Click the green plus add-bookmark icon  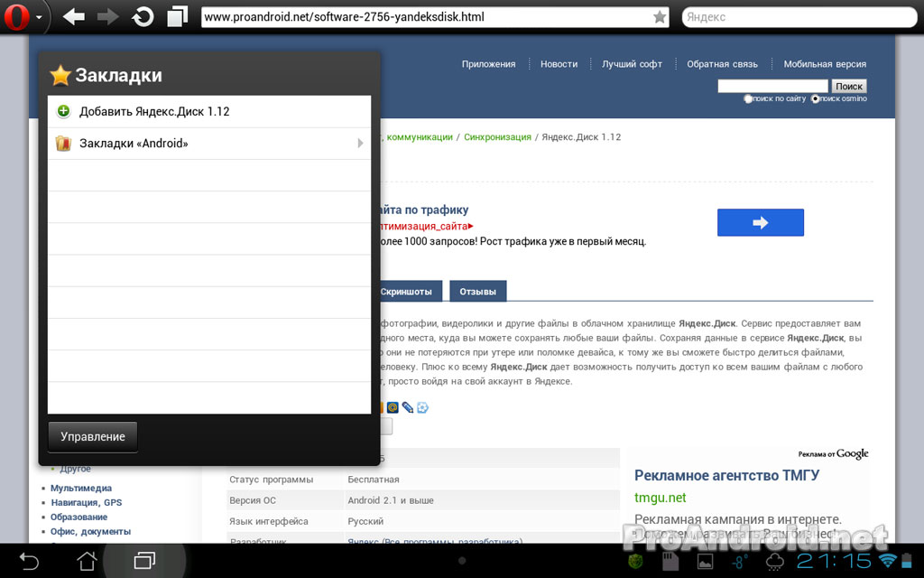click(63, 111)
